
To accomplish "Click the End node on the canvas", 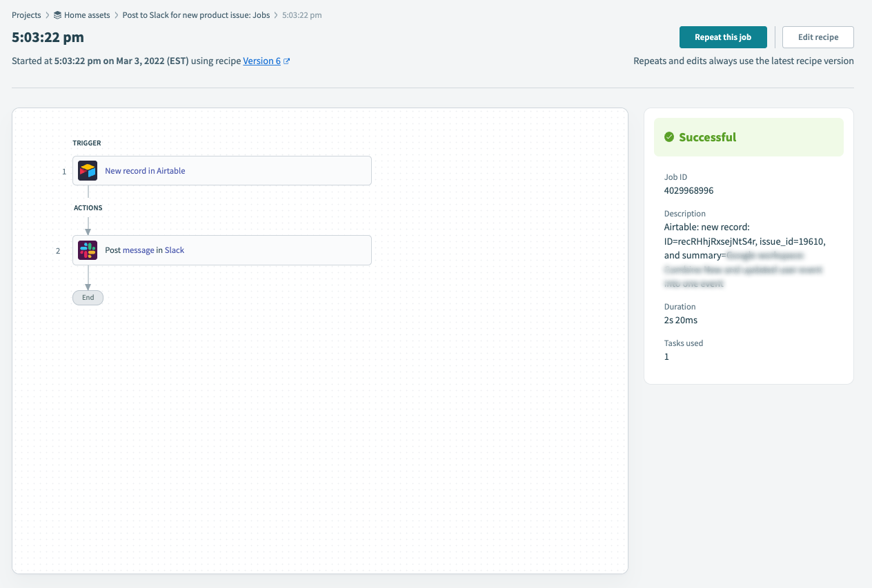I will [x=88, y=297].
